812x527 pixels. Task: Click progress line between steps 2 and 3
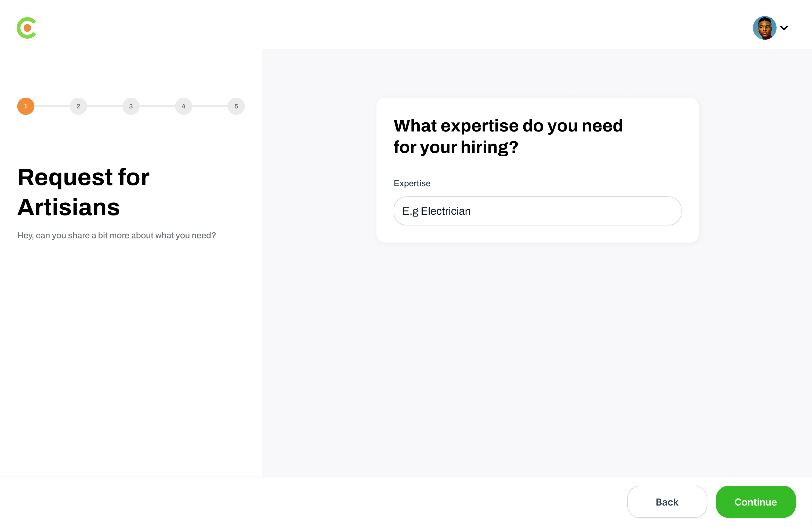point(105,106)
